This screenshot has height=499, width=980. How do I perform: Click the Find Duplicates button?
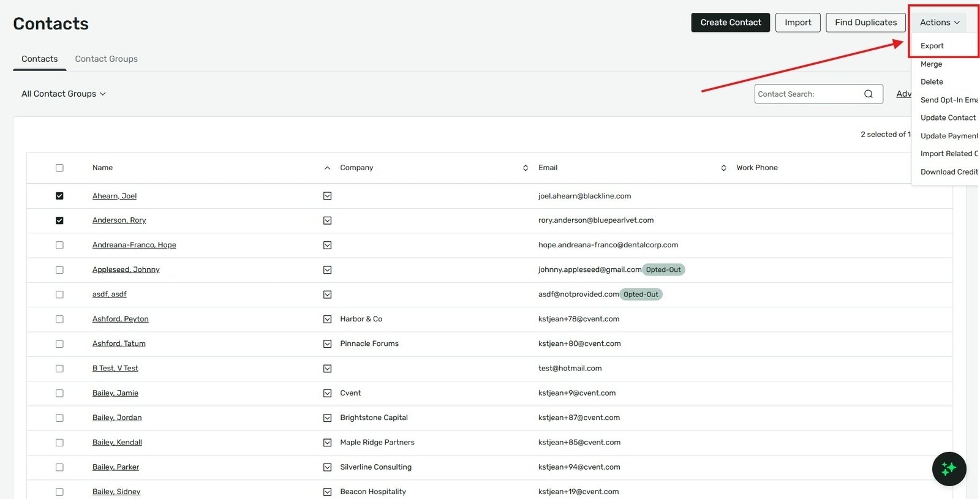point(865,23)
